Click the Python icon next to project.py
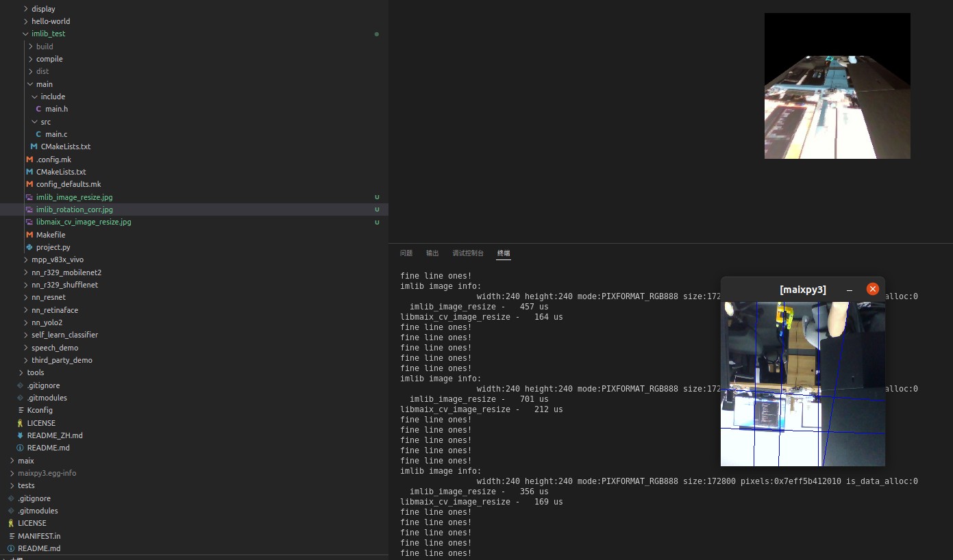 click(29, 247)
